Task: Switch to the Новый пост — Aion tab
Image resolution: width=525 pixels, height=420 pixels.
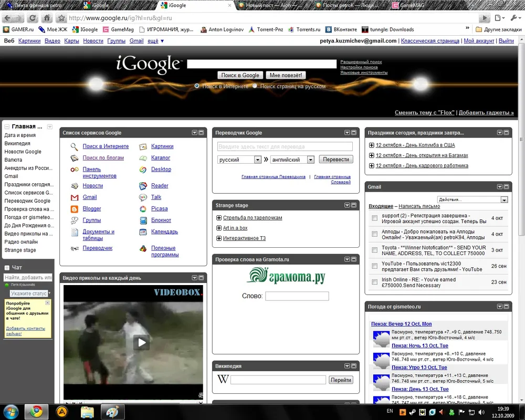Action: 274,5
